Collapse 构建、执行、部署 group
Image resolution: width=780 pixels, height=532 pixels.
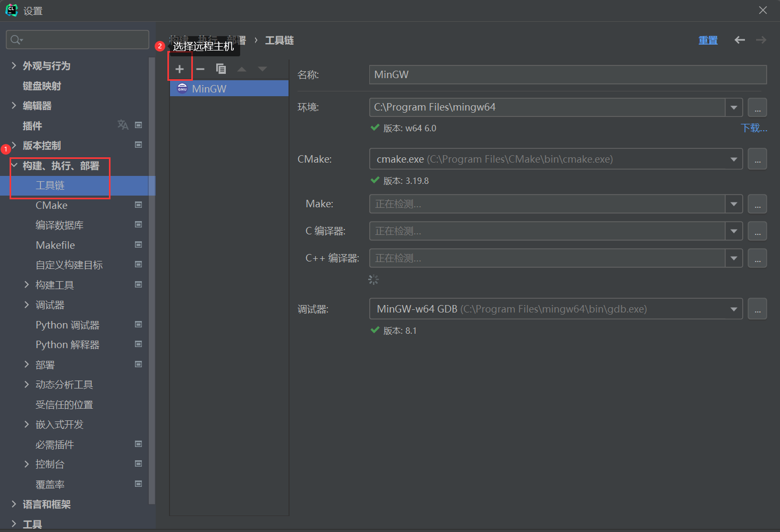click(14, 165)
